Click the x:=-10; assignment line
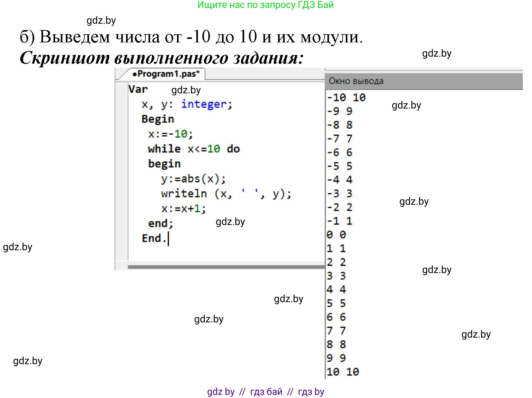 (x=170, y=134)
